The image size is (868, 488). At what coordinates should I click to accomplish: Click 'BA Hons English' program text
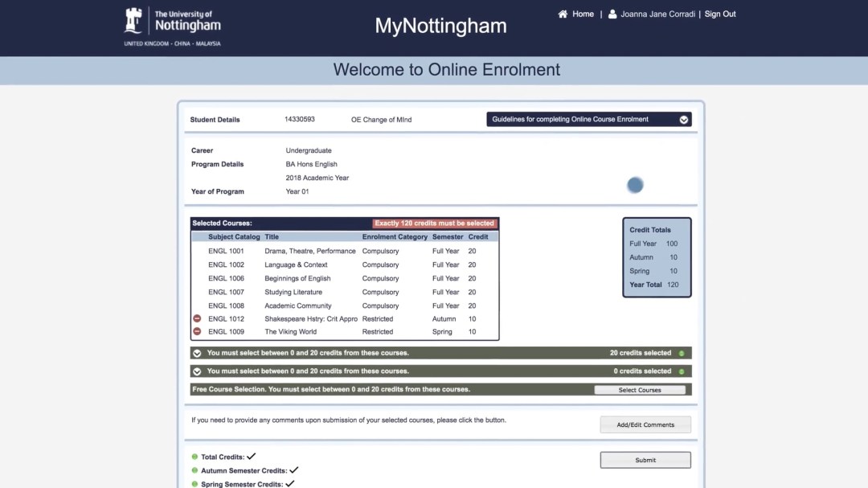coord(311,164)
